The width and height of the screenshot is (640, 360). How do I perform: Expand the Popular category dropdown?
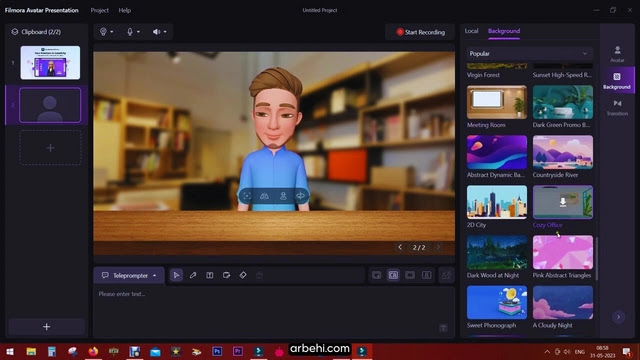pos(529,53)
